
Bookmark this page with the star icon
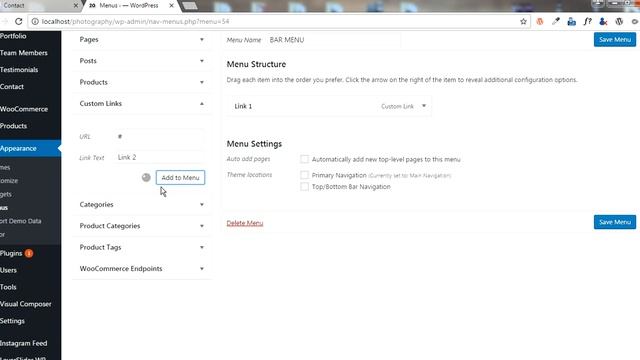tap(523, 22)
